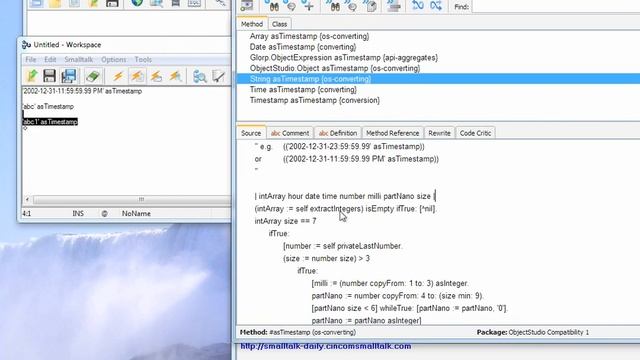Click the 'abc' asTimestamp line in Workspace

[48, 107]
